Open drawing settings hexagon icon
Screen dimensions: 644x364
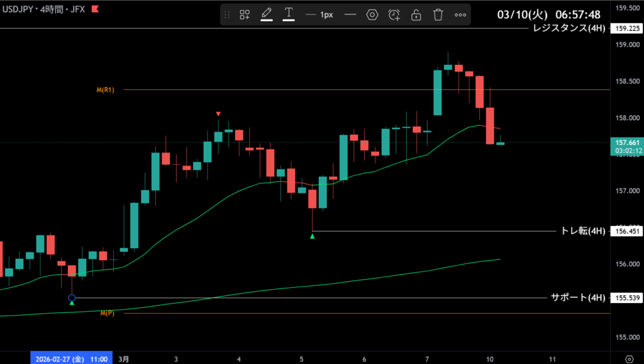coord(372,14)
